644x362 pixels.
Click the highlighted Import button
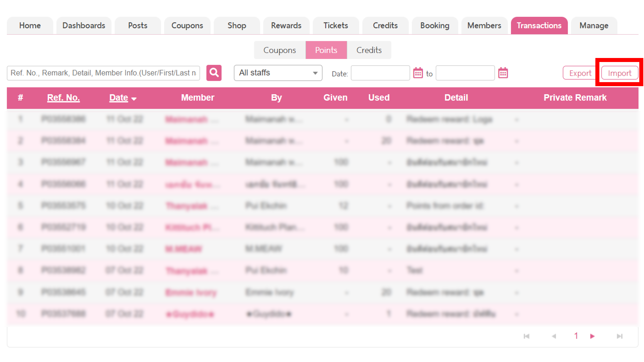click(619, 73)
